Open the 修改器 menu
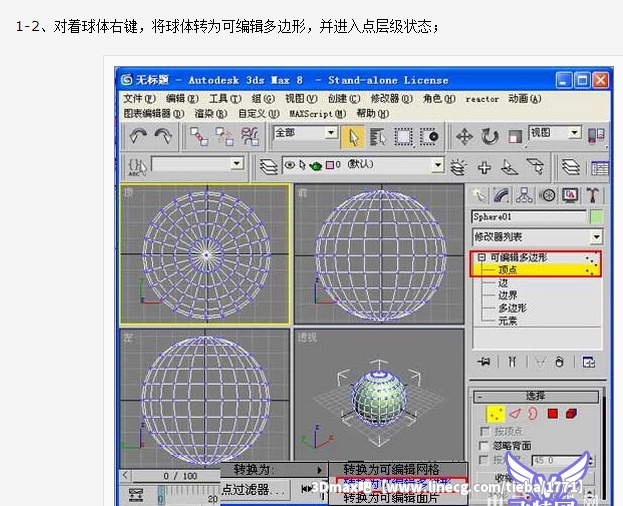 point(391,98)
